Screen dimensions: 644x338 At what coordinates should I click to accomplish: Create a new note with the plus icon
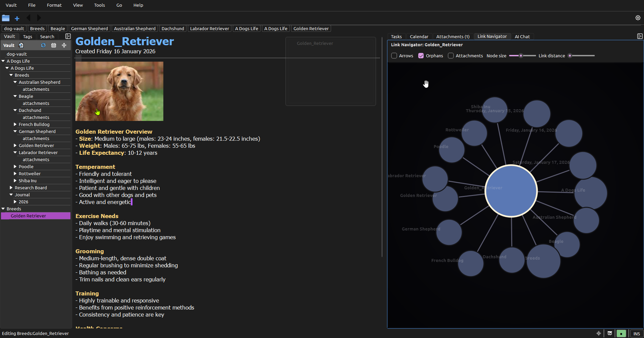[x=17, y=18]
